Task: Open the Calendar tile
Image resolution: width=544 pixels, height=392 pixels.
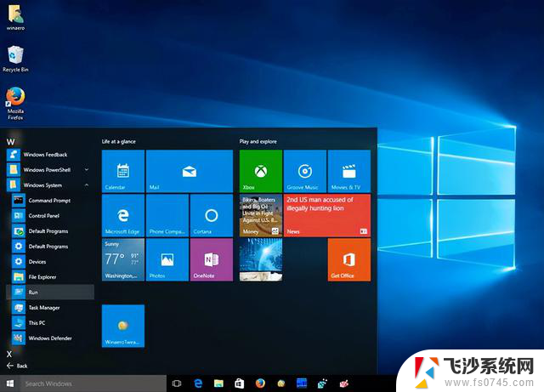Action: tap(123, 171)
